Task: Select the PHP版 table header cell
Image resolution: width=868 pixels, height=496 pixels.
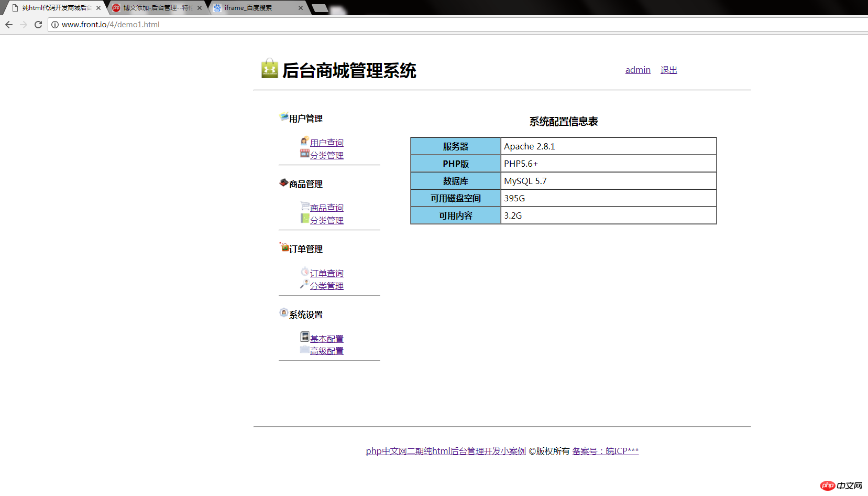Action: pos(456,164)
